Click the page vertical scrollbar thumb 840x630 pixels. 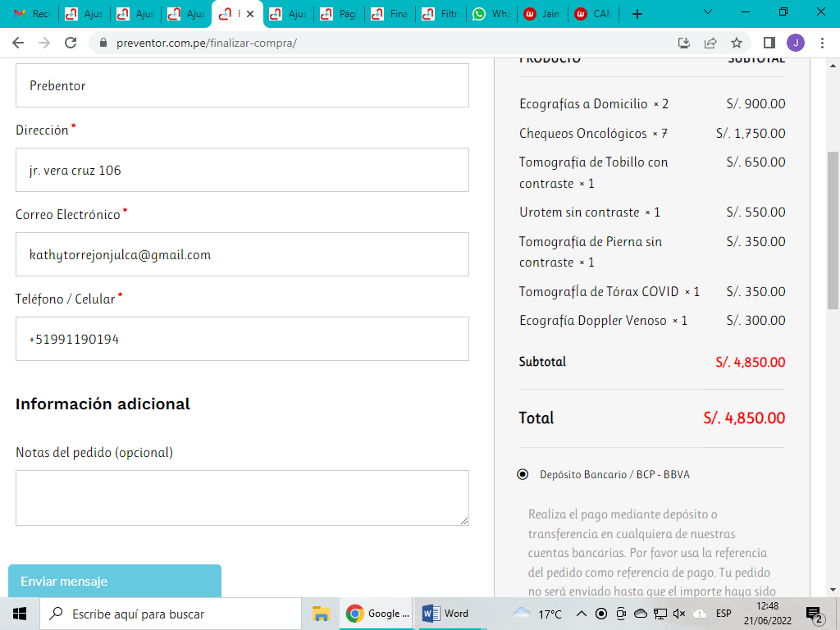(833, 231)
